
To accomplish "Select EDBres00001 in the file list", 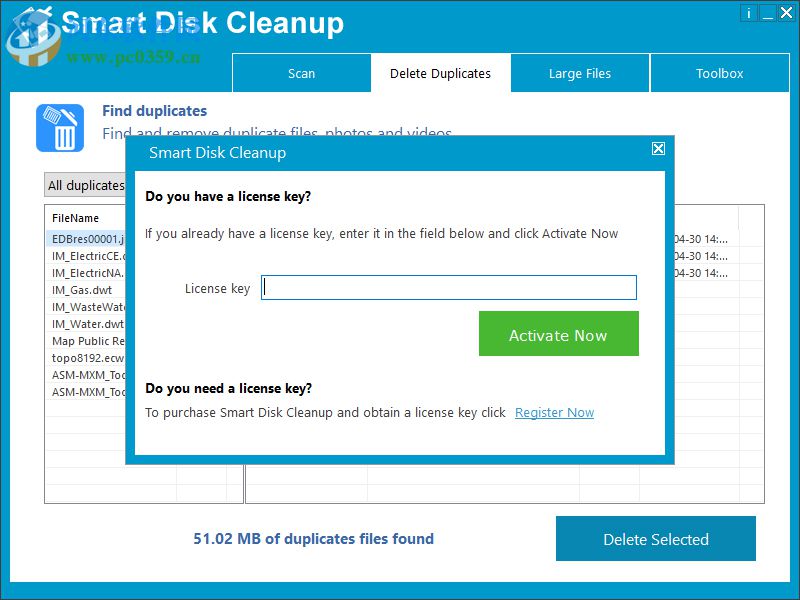I will point(85,238).
